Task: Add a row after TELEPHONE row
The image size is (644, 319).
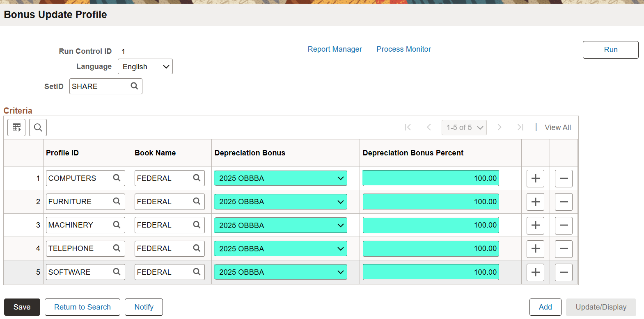Action: [x=535, y=248]
